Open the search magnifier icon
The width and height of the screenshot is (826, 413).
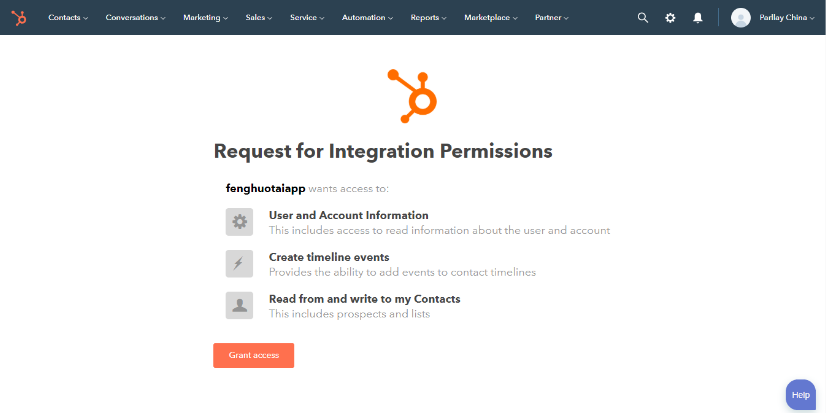coord(643,18)
